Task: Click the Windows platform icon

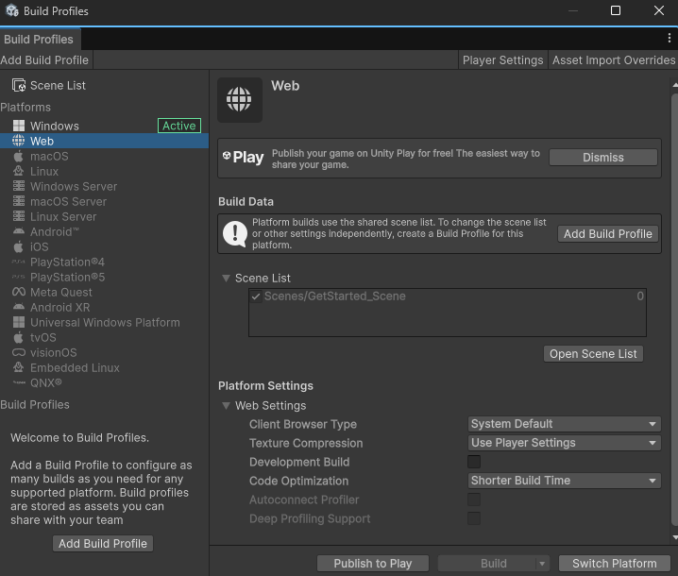Action: [x=18, y=126]
